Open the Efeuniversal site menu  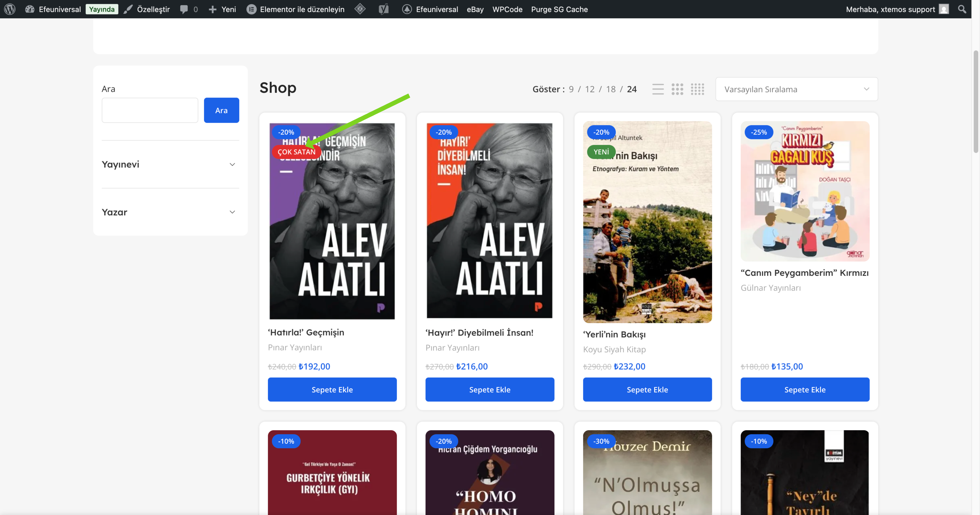click(x=60, y=9)
